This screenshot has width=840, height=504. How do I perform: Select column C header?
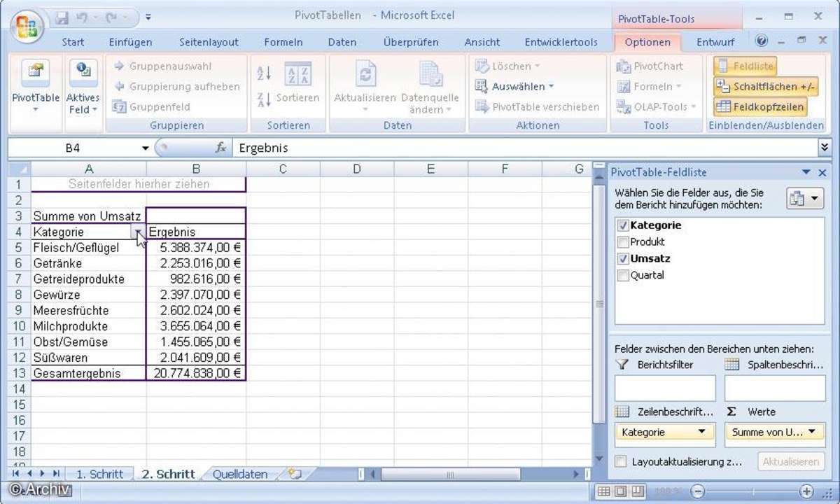[x=282, y=169]
